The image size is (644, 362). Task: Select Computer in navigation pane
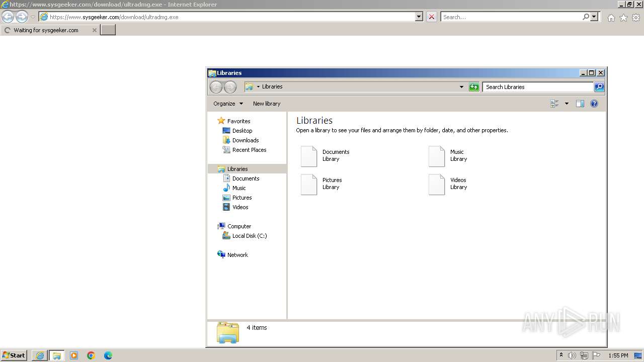239,226
